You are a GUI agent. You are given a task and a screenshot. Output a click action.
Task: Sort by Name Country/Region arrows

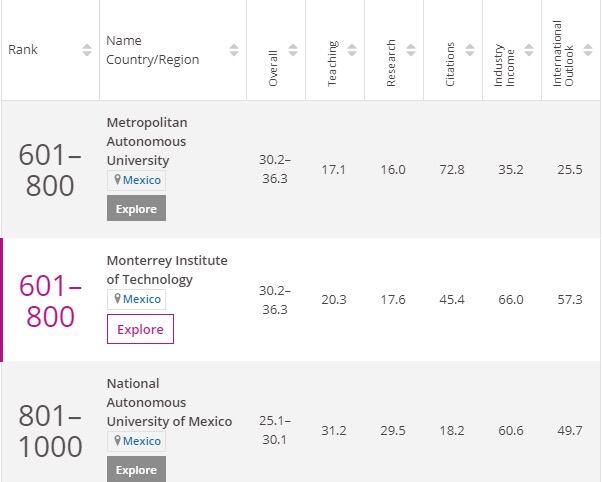coord(234,50)
